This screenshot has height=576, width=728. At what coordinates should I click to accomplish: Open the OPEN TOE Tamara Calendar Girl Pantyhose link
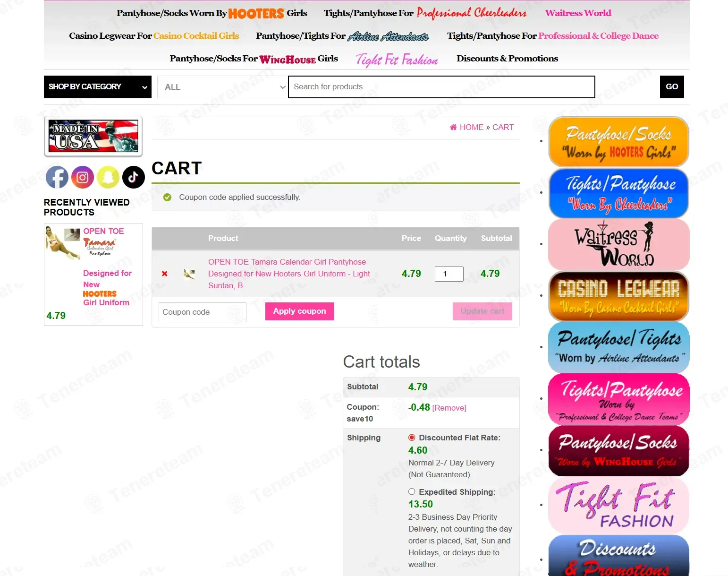pyautogui.click(x=289, y=274)
